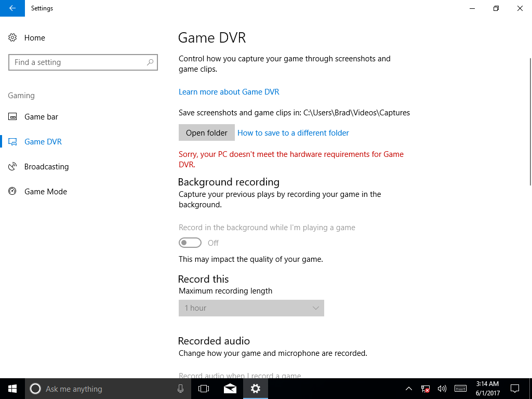Viewport: 532px width, 399px height.
Task: Click the Record this heading
Action: point(203,279)
